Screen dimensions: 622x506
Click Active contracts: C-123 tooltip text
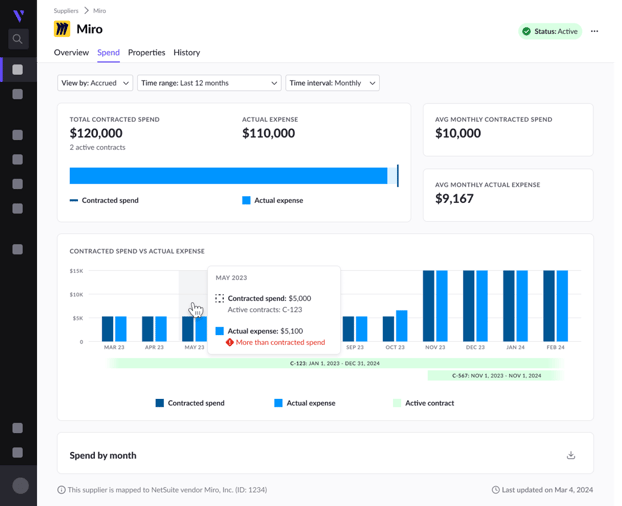pos(265,310)
